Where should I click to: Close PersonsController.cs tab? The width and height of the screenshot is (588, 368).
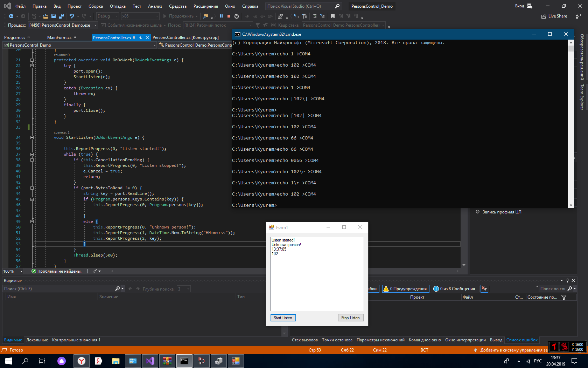147,38
